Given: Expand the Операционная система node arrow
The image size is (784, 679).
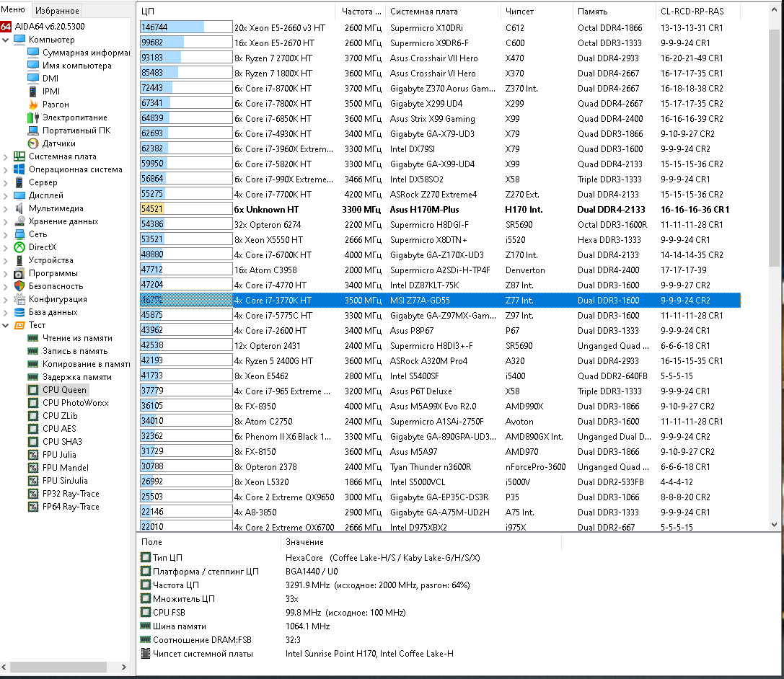Looking at the screenshot, I should tap(6, 169).
